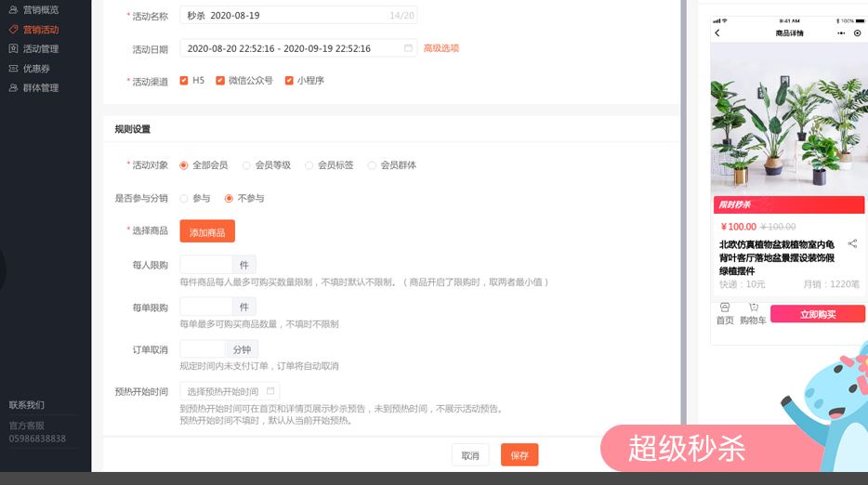Click the 保存 save button
Screen dimensions: 868x485
[519, 455]
